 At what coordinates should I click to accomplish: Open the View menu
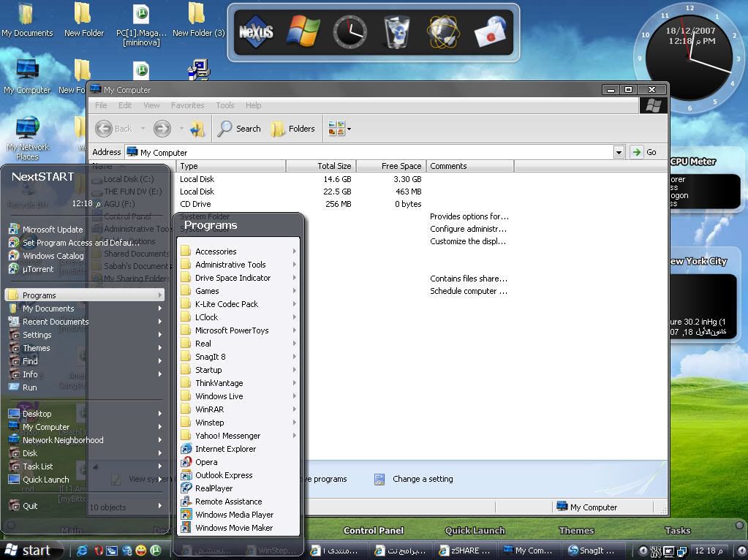pyautogui.click(x=151, y=105)
